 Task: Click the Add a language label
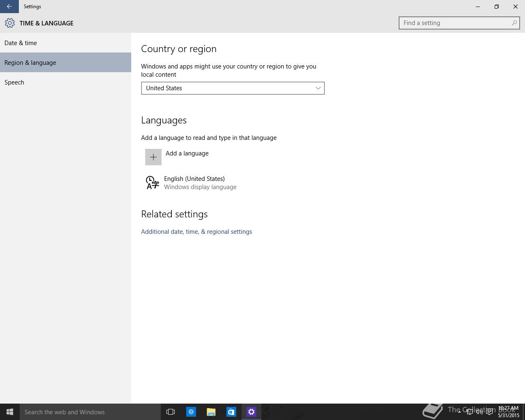point(187,153)
